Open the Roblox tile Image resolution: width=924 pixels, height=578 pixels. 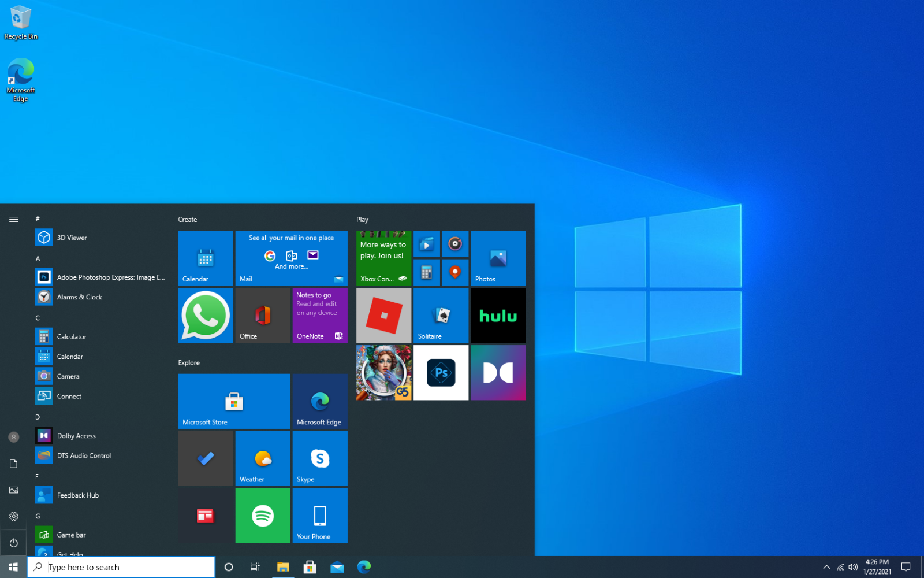coord(383,316)
